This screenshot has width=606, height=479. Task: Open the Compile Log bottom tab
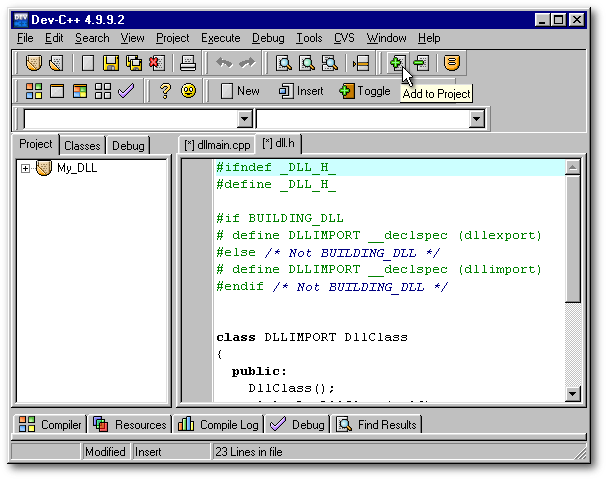(x=219, y=425)
